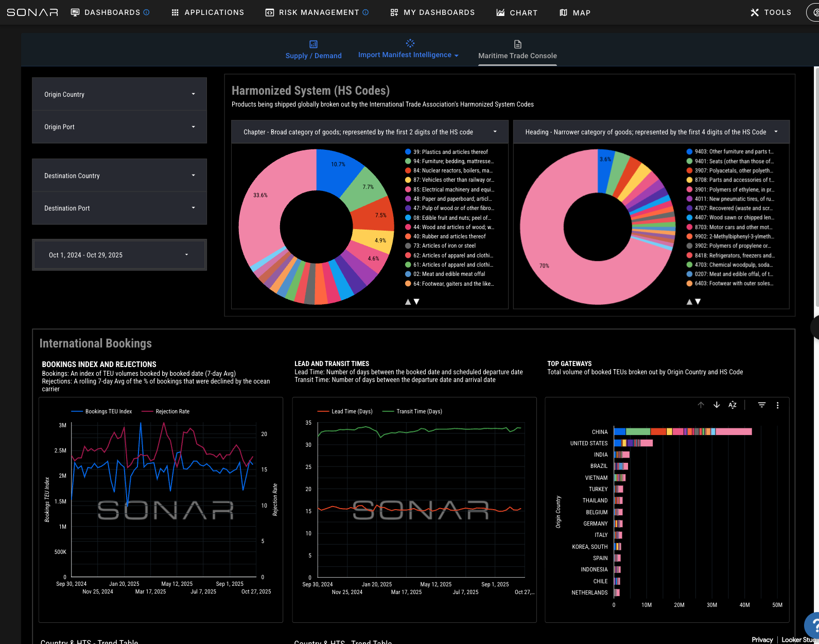Go to next legend page in Chapter chart

coord(417,302)
